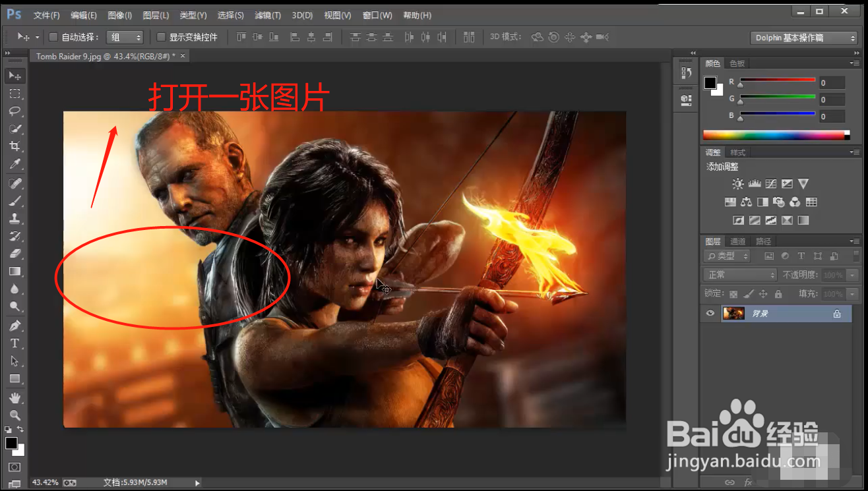
Task: Expand the status bar info arrow
Action: pos(197,483)
